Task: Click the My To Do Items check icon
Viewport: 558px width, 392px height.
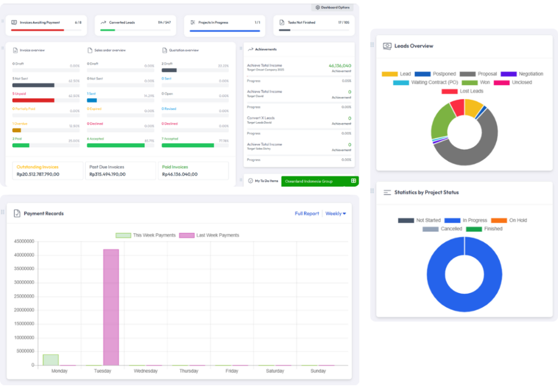Action: point(250,181)
